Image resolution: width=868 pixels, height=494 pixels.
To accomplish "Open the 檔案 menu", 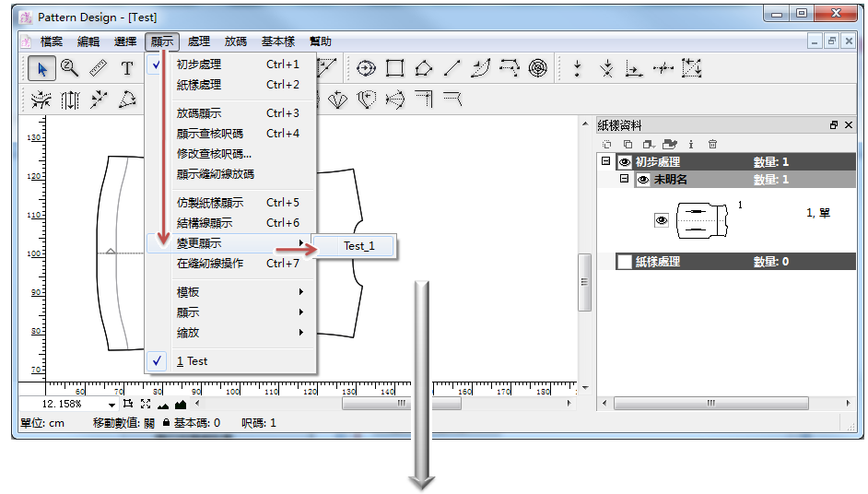I will click(x=52, y=41).
